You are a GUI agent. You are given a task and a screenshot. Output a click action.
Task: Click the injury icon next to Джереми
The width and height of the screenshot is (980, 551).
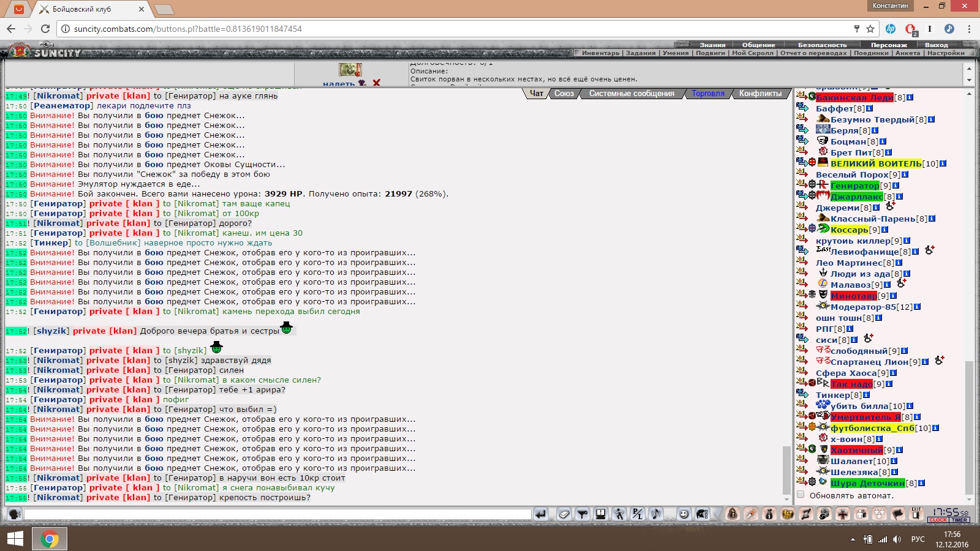tap(890, 206)
